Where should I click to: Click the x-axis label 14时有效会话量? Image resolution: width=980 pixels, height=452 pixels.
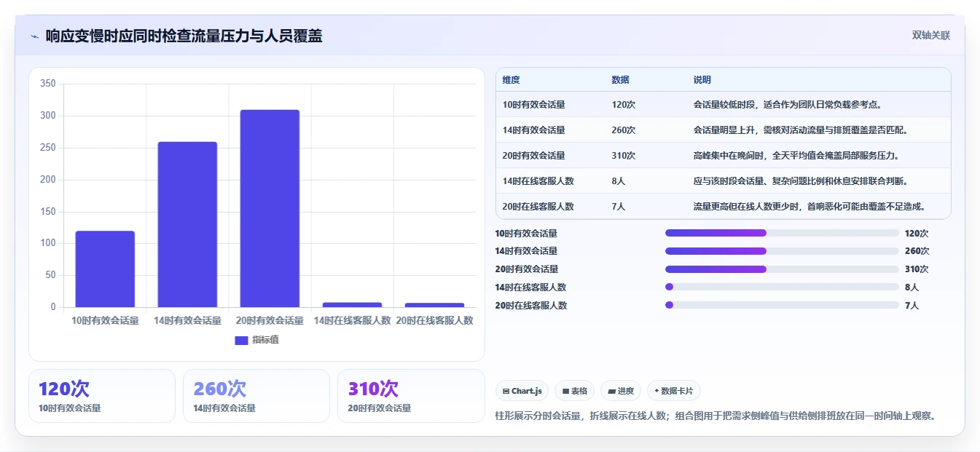[187, 320]
